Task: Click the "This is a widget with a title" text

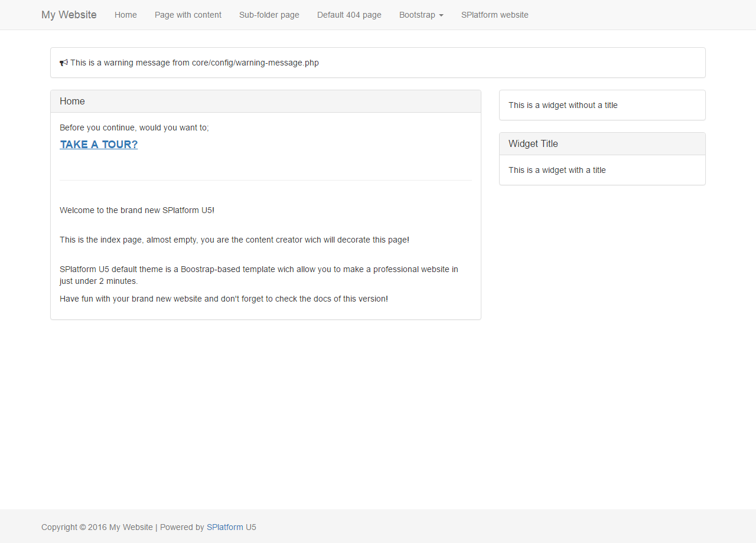Action: click(x=557, y=170)
